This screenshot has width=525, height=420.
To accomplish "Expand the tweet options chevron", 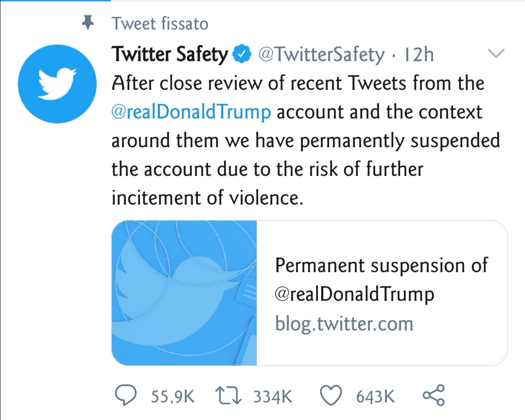I will [x=495, y=53].
